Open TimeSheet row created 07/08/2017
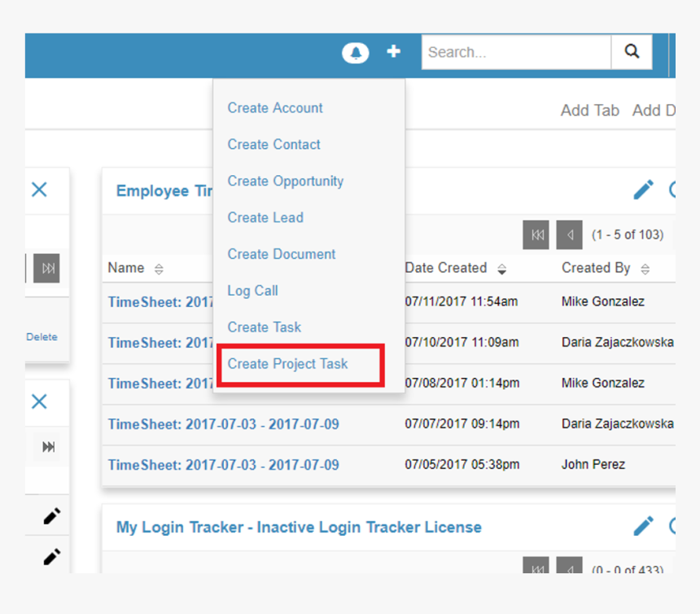Viewport: 700px width, 614px height. tap(160, 384)
